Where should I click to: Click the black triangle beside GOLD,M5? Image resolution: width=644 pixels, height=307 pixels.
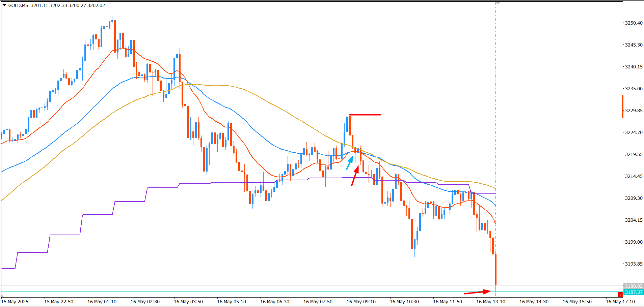tap(4, 5)
